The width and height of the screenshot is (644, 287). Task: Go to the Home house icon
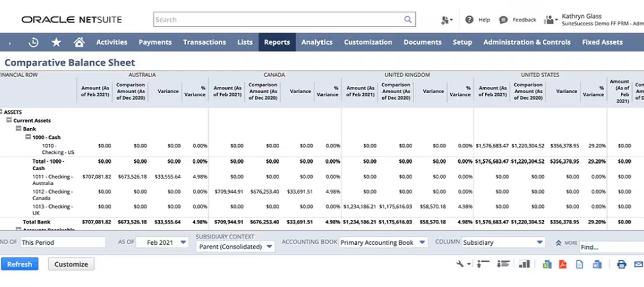click(79, 42)
